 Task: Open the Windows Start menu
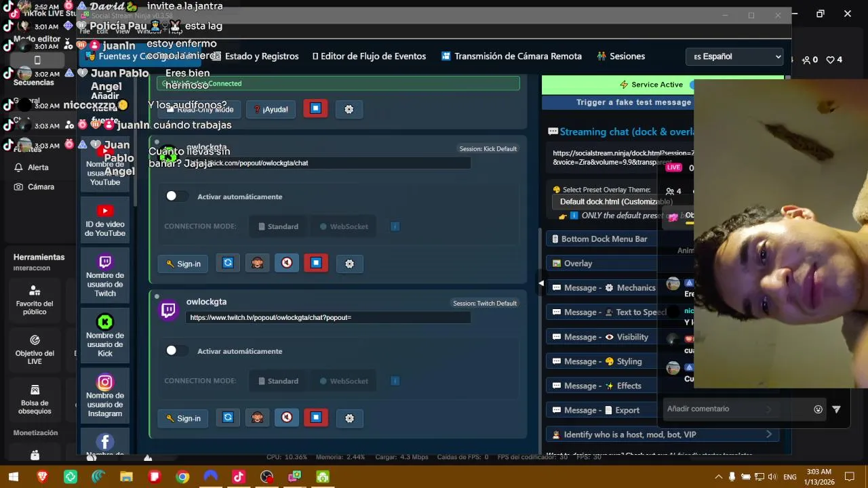pos(13,476)
